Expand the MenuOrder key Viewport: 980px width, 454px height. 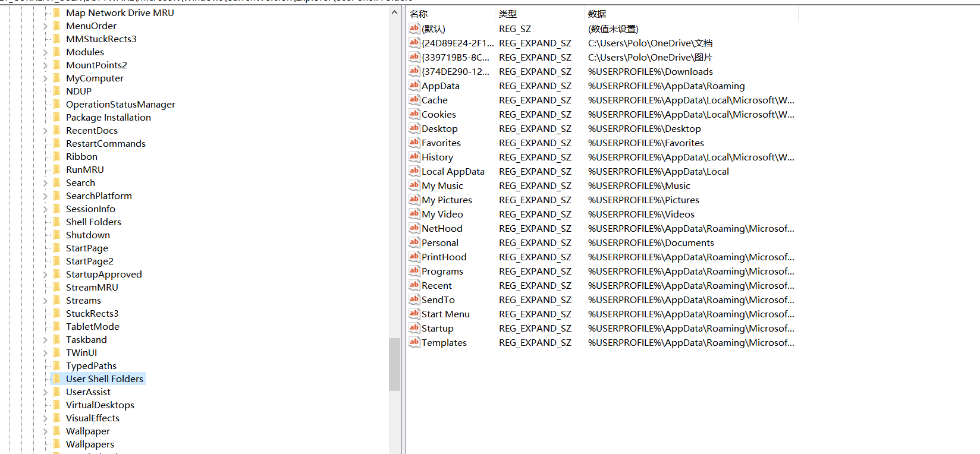tap(45, 26)
